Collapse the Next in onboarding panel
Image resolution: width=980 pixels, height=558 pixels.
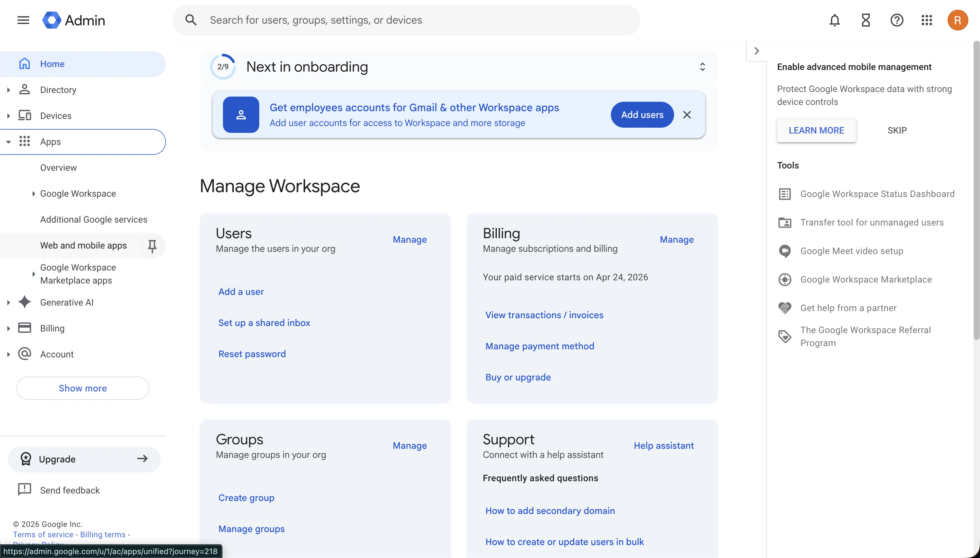tap(703, 66)
